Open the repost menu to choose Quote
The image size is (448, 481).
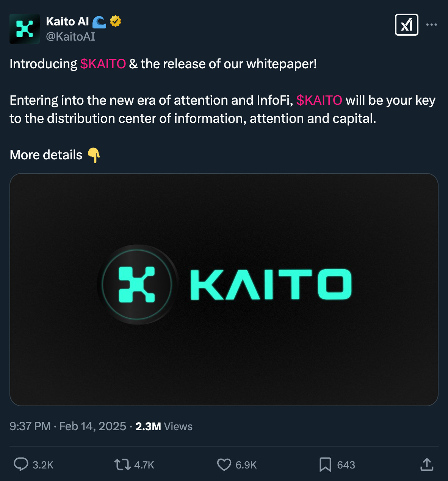[x=122, y=464]
